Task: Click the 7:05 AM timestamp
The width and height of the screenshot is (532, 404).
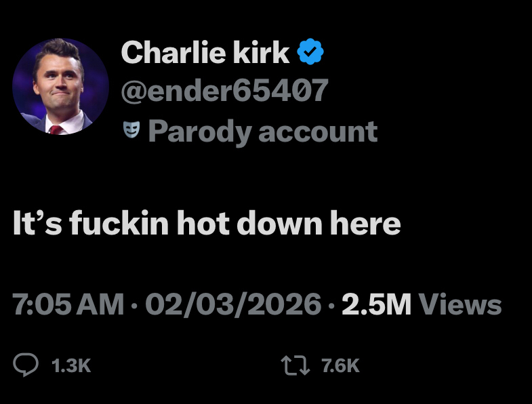Action: [x=68, y=305]
